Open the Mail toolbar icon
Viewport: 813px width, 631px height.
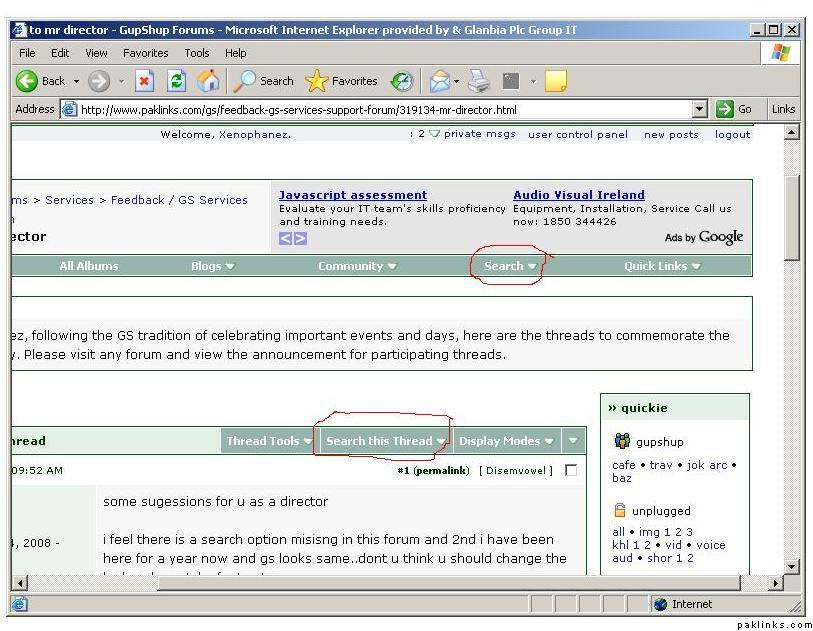pyautogui.click(x=438, y=81)
